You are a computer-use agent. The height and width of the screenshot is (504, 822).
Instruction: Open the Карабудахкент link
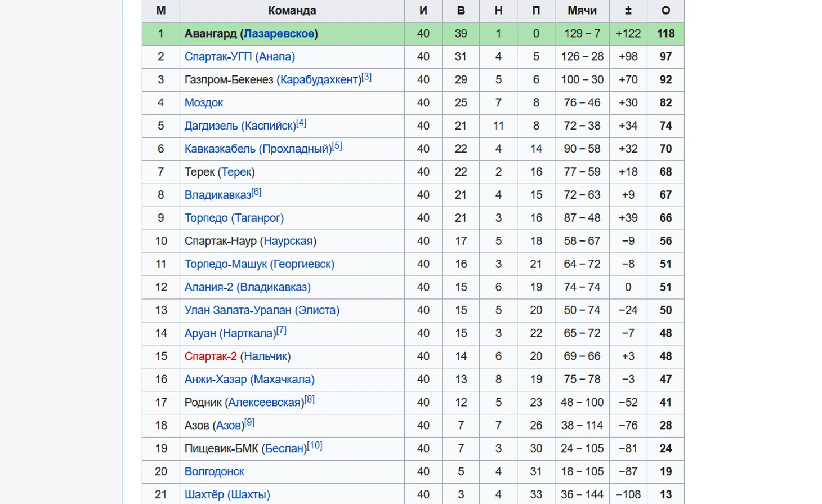[x=319, y=80]
